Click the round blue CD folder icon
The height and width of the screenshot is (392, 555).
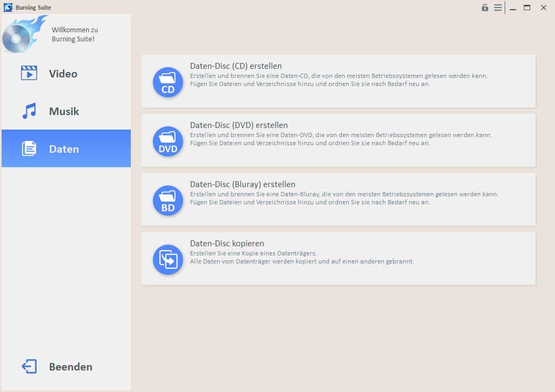point(168,82)
